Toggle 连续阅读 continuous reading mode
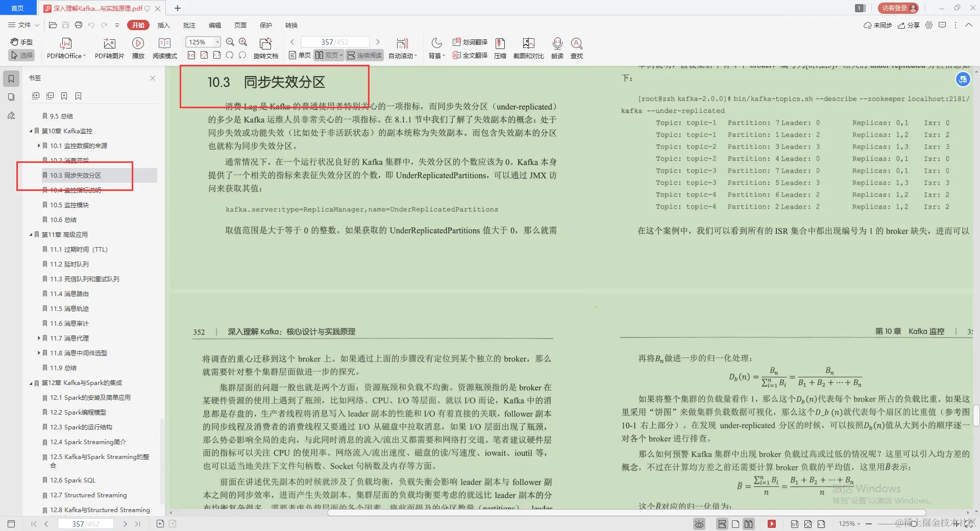Viewport: 980px width, 531px height. coord(364,55)
